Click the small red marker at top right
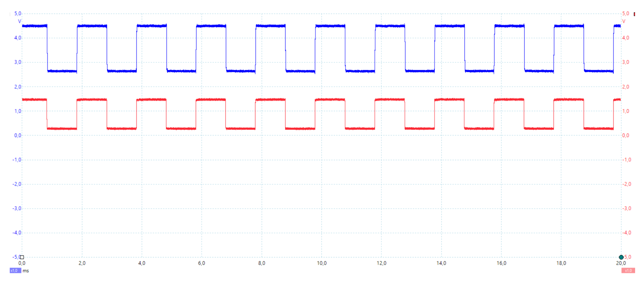 634,14
